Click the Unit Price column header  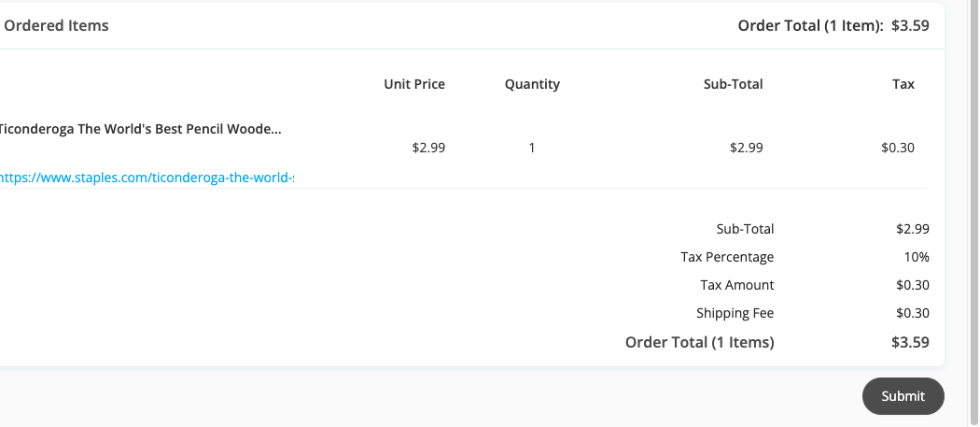click(x=414, y=84)
